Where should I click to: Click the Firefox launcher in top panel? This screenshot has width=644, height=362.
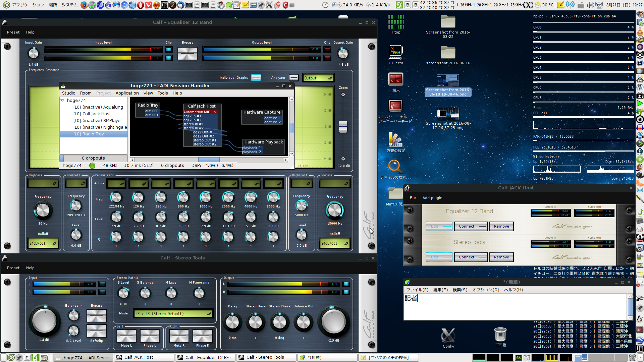pyautogui.click(x=84, y=5)
